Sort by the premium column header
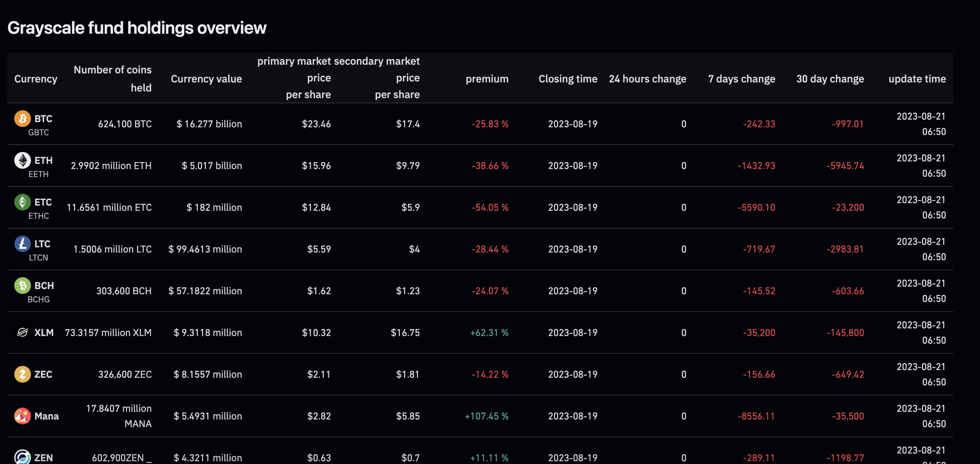Image resolution: width=980 pixels, height=464 pixels. (x=487, y=79)
